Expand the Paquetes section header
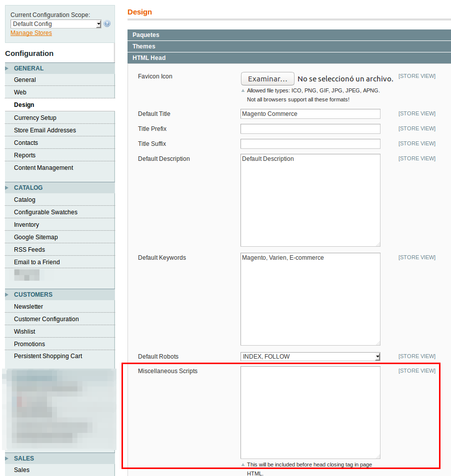The image size is (451, 476). pos(289,35)
